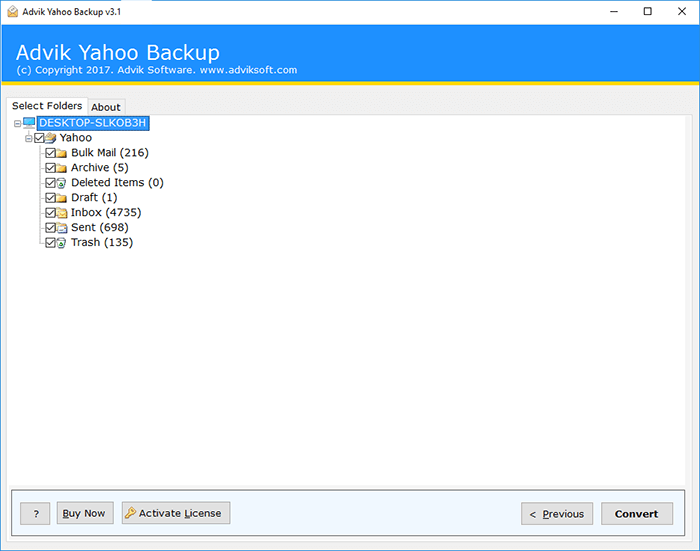Click the Buy Now button
Screen dimensions: 700x551
(x=84, y=513)
